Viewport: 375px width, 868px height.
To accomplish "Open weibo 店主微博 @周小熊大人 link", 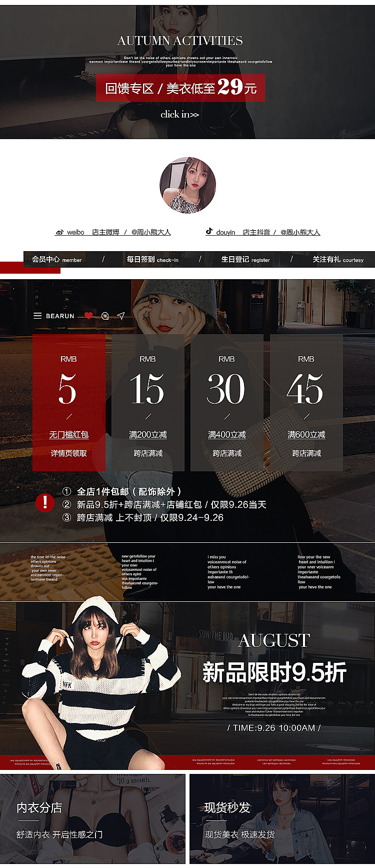I will coord(113,232).
